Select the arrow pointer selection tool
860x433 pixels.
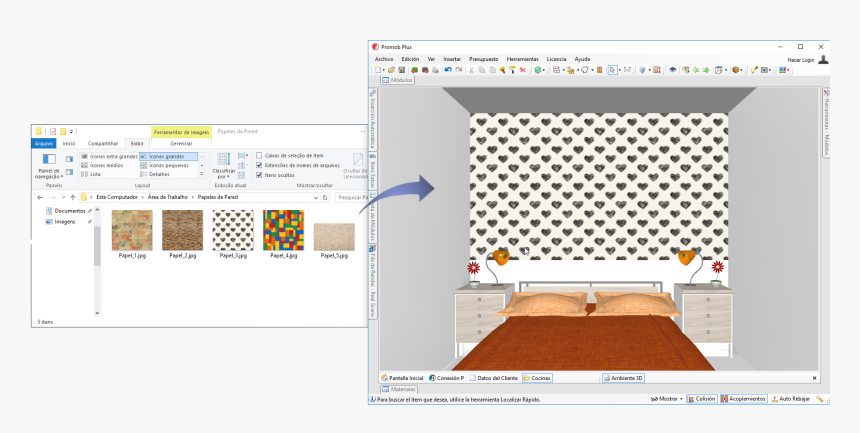[x=613, y=70]
